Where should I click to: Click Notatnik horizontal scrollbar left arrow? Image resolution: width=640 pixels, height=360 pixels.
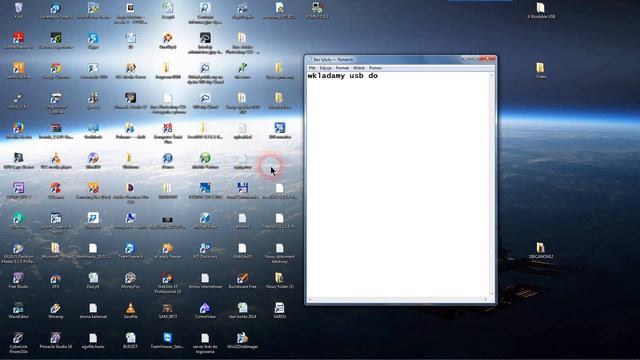coord(310,300)
